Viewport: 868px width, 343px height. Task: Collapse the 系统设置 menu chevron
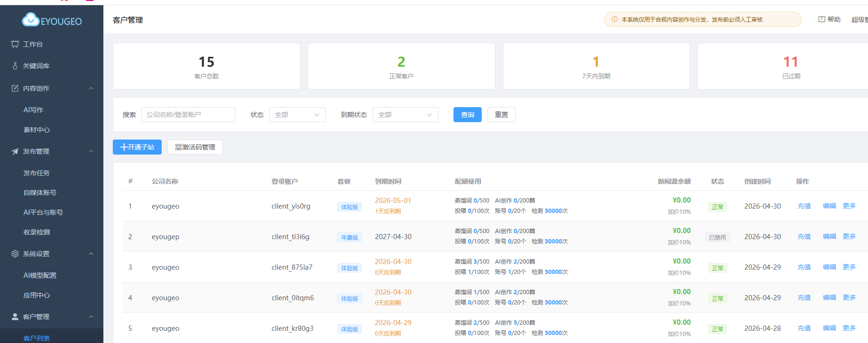[x=91, y=254]
